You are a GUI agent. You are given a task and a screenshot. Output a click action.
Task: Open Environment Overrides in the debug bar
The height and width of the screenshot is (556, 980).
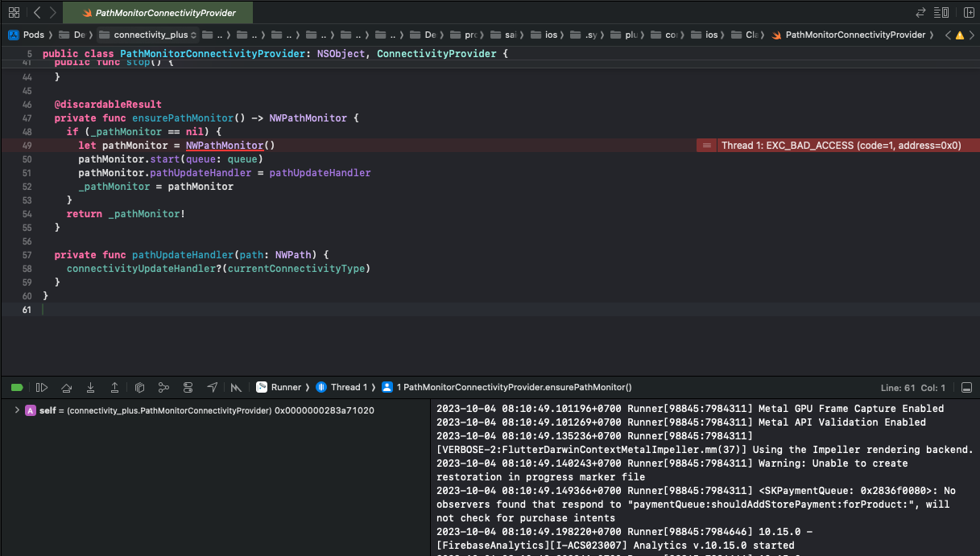click(188, 387)
